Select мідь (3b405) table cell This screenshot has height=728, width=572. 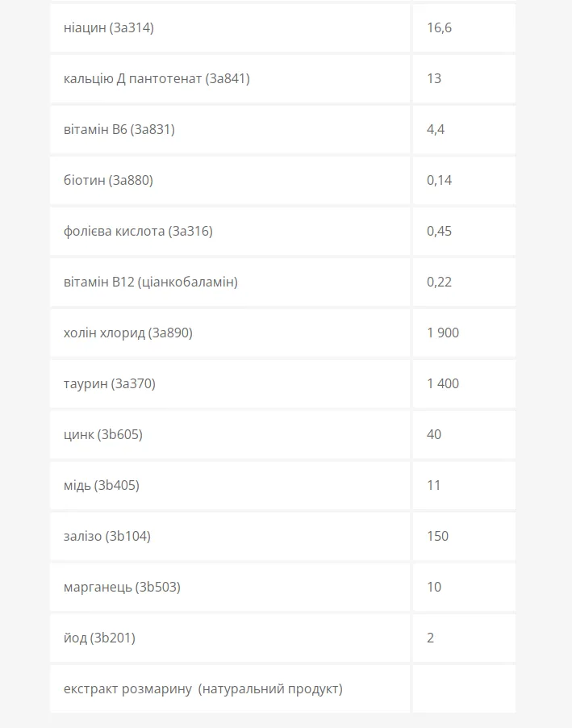[230, 485]
